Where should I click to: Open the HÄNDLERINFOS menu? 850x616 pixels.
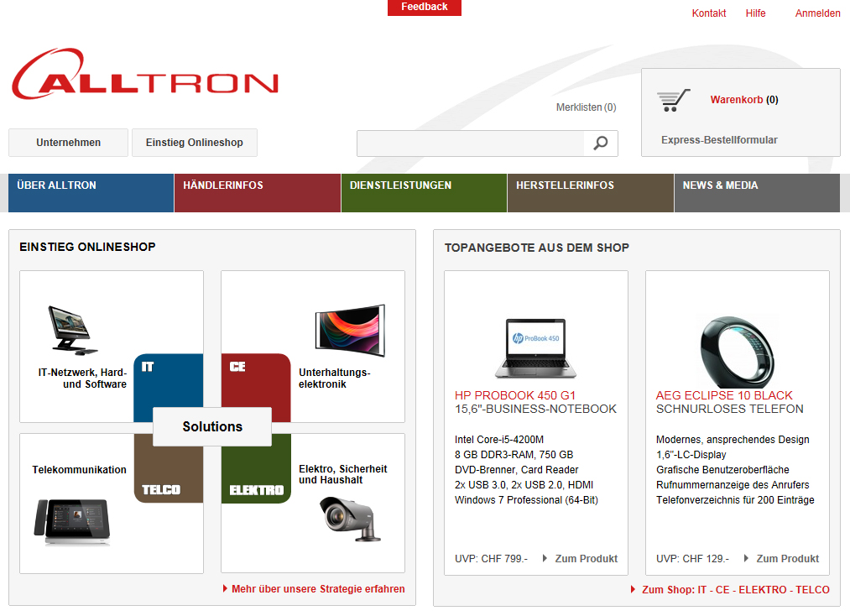click(258, 192)
